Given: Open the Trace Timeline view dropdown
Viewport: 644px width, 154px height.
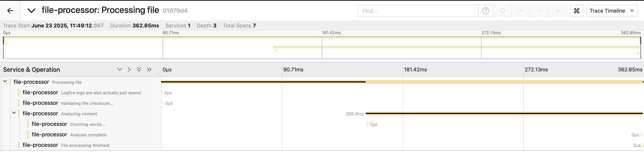Looking at the screenshot, I should 612,11.
